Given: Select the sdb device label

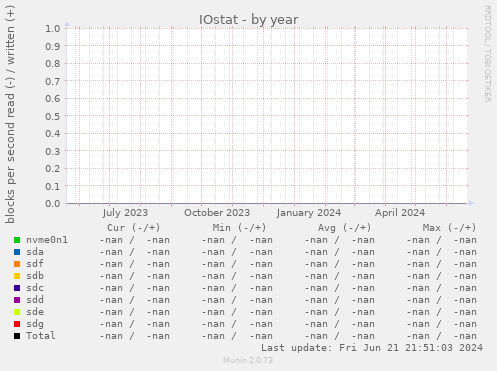Looking at the screenshot, I should coord(35,276).
